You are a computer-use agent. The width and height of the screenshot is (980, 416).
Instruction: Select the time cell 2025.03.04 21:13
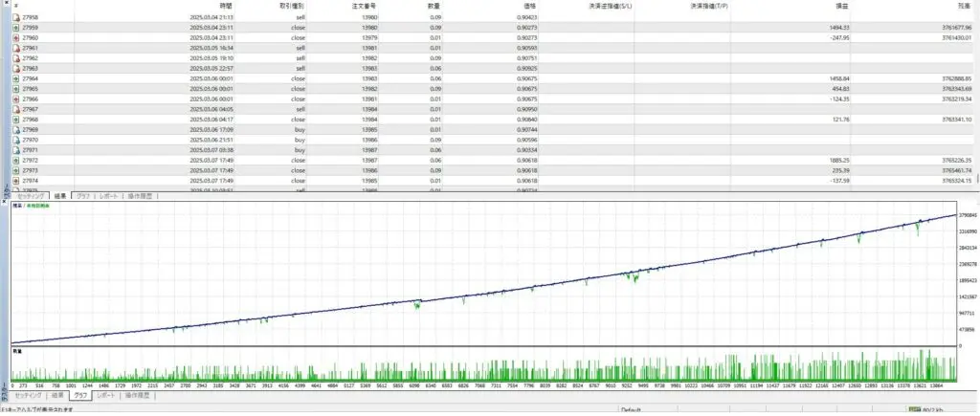pyautogui.click(x=212, y=17)
